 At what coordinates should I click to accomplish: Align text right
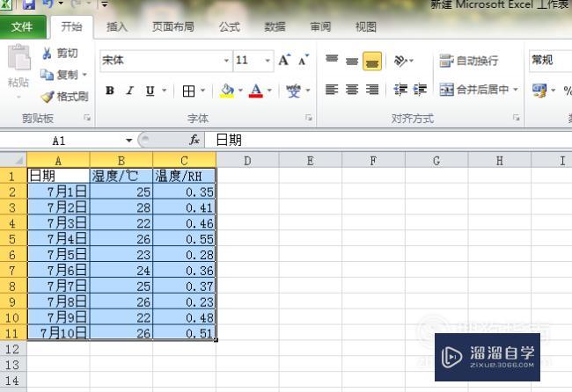point(372,90)
